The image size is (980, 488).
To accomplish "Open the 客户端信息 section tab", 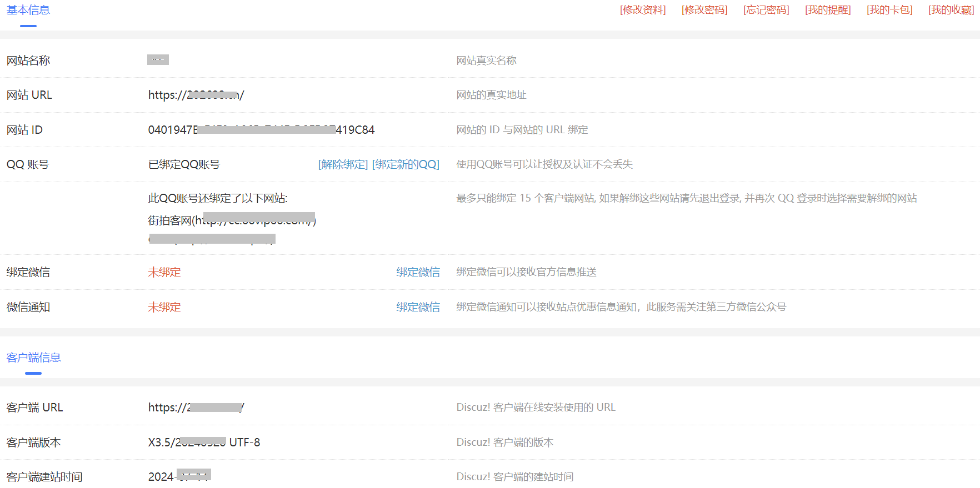I will point(33,358).
